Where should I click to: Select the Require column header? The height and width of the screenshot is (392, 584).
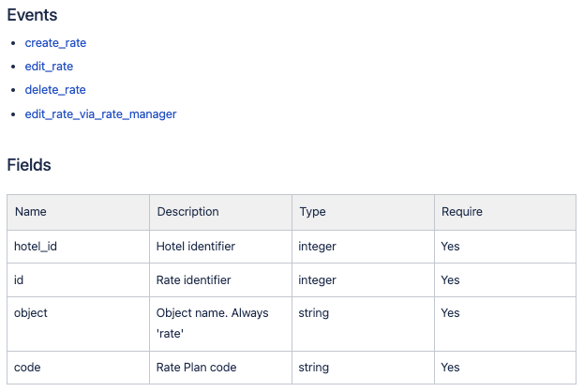pyautogui.click(x=505, y=212)
